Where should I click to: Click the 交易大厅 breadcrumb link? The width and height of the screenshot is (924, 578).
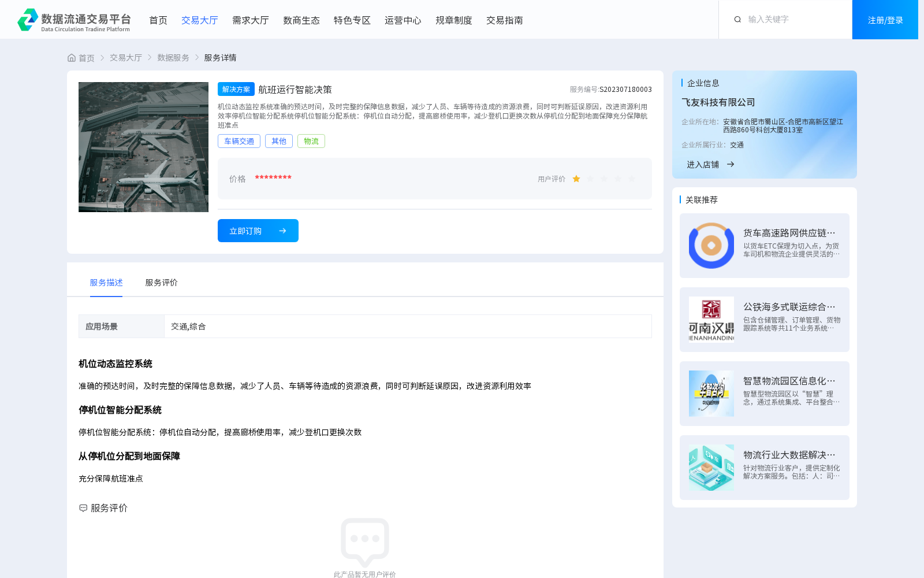[126, 58]
